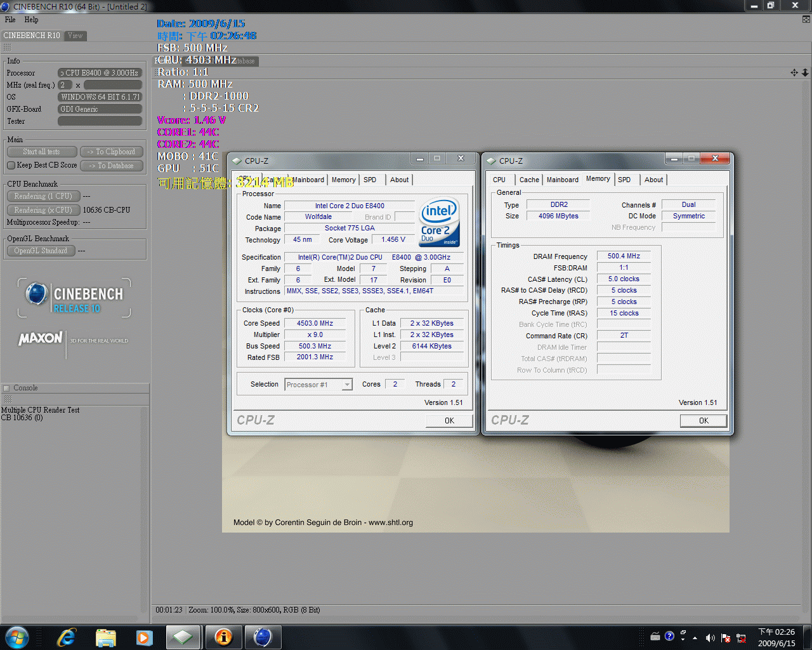812x650 pixels.
Task: Click the volume speaker icon in system tray
Action: click(710, 637)
